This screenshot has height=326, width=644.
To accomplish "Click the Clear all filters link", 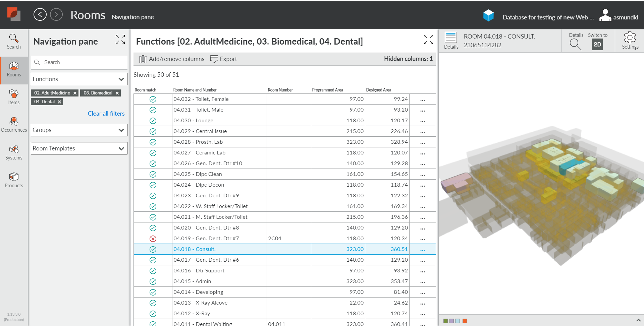I will pos(106,113).
